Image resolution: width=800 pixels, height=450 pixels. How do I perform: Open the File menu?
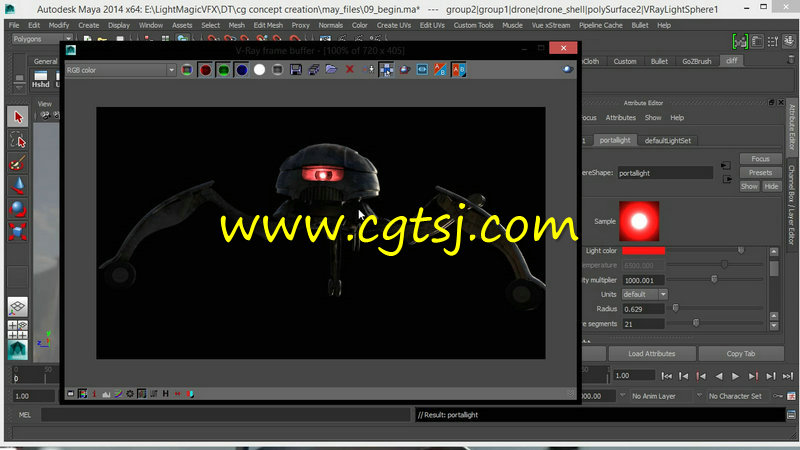tap(14, 25)
